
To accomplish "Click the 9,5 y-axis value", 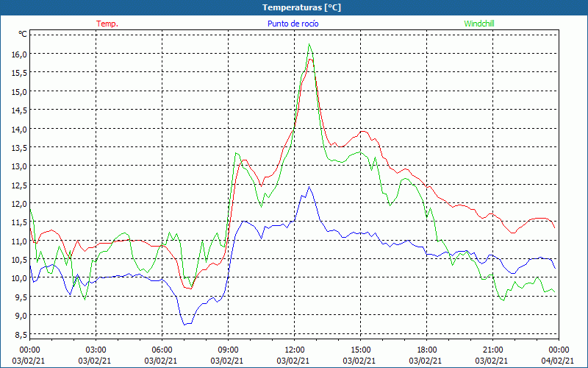I will [21, 297].
